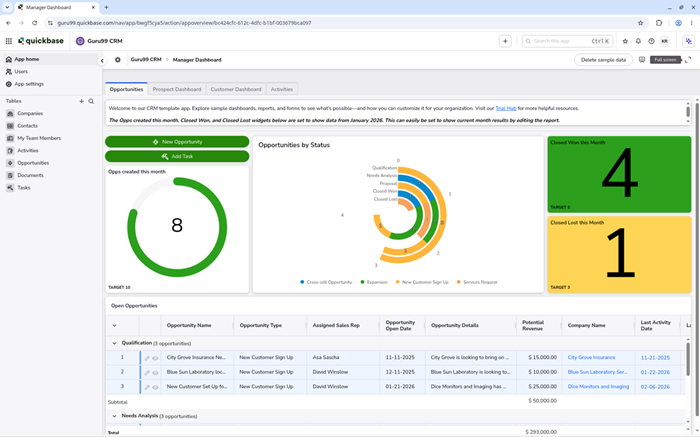Bookmark this page with Chrome star

(x=640, y=23)
